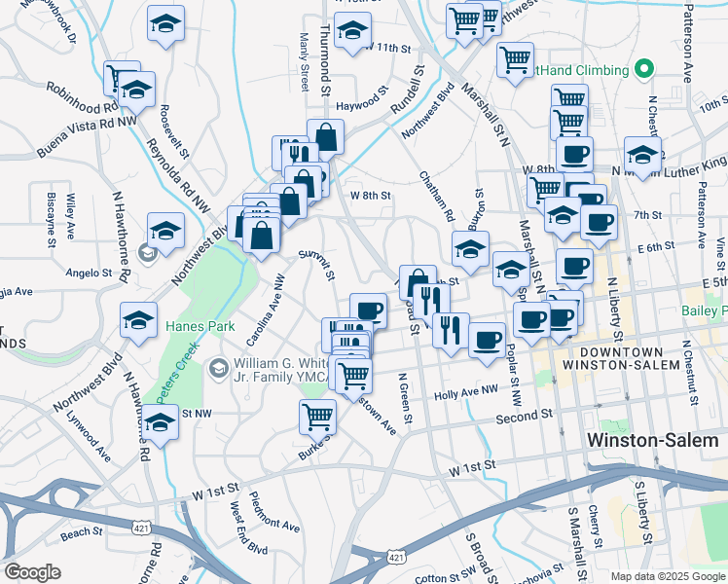Click gray school place pin near N Hawthorne Rd
This screenshot has width=728, height=584.
[x=147, y=253]
